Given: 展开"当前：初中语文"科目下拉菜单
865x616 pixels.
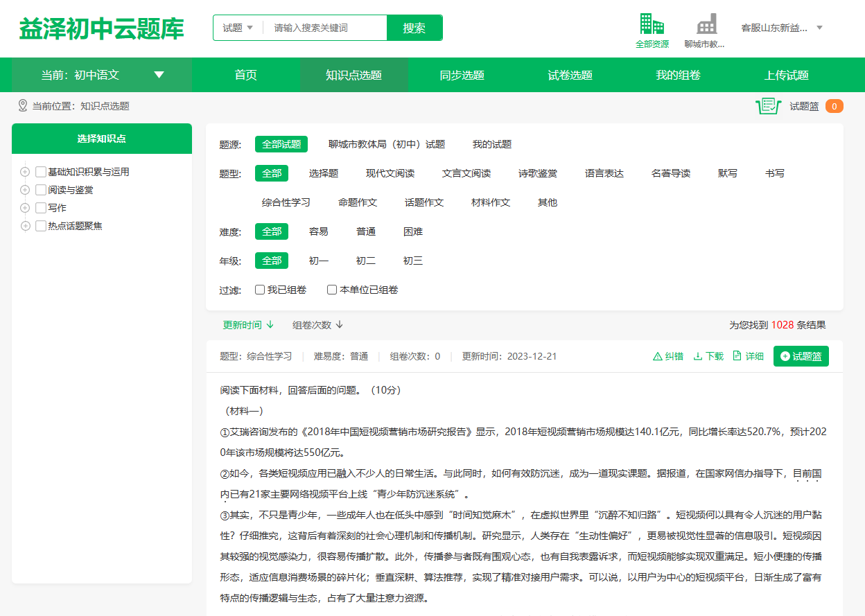Looking at the screenshot, I should click(159, 74).
